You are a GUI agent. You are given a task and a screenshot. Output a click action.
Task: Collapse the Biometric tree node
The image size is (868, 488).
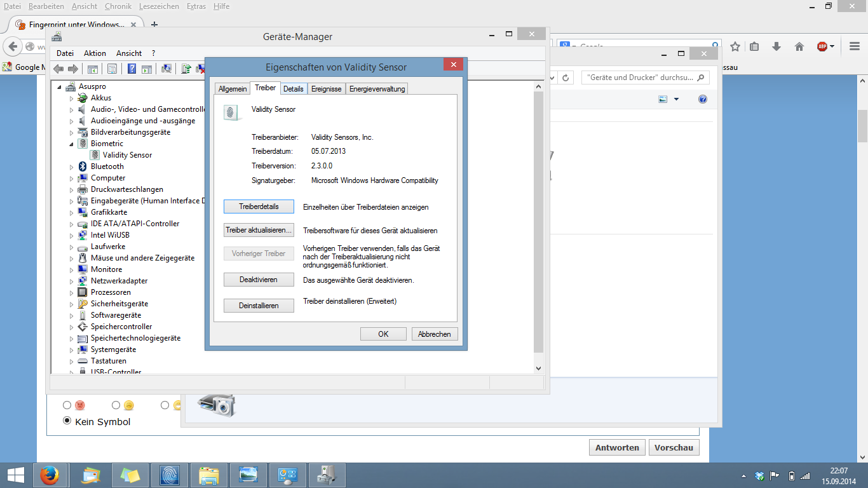click(x=72, y=144)
